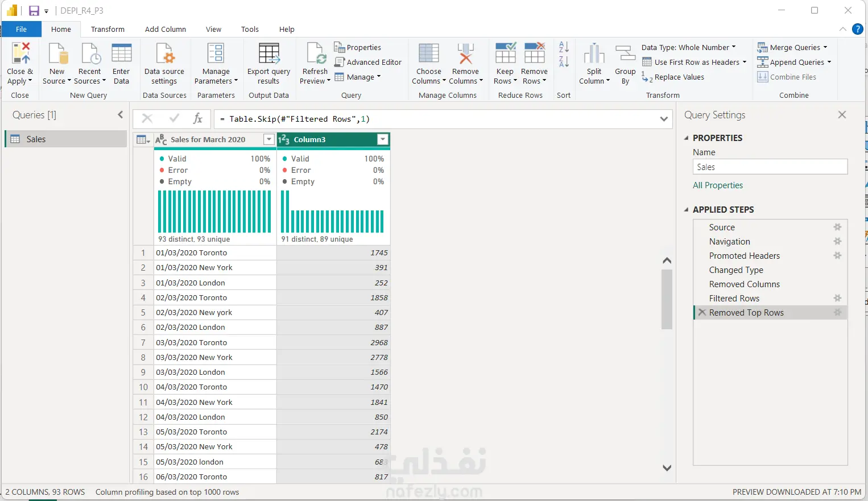Switch to the Tools tab

pyautogui.click(x=250, y=29)
